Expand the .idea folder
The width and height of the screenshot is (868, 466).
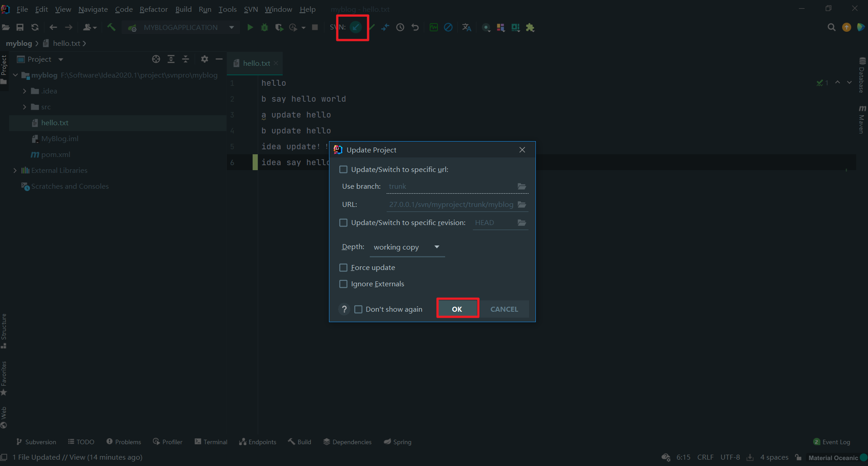[x=25, y=91]
